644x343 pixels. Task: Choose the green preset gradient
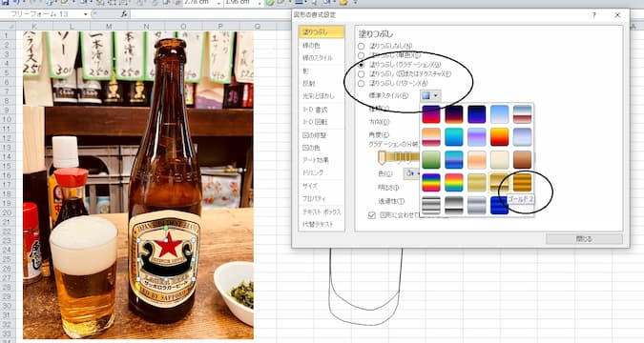(431, 160)
